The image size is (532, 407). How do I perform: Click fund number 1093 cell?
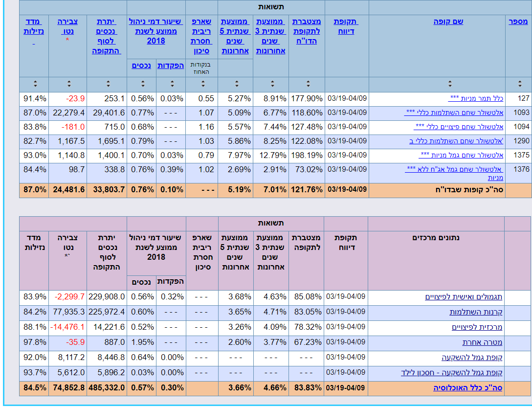point(518,113)
